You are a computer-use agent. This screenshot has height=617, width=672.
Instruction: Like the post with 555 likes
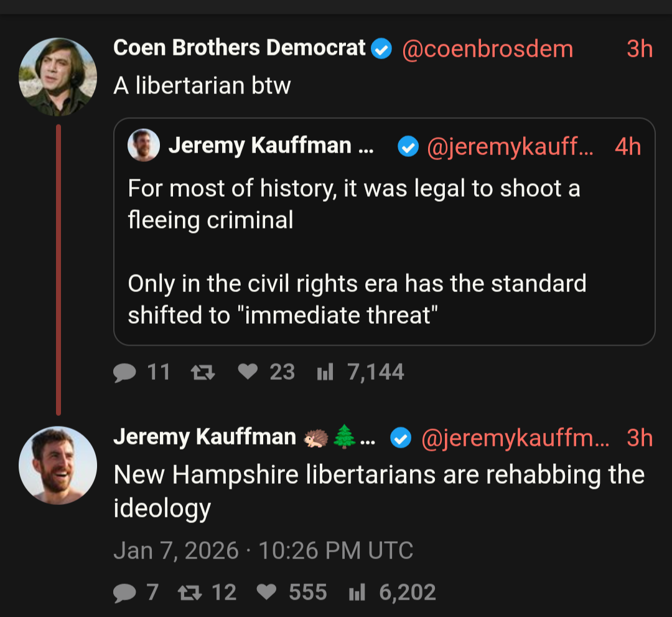tap(267, 591)
